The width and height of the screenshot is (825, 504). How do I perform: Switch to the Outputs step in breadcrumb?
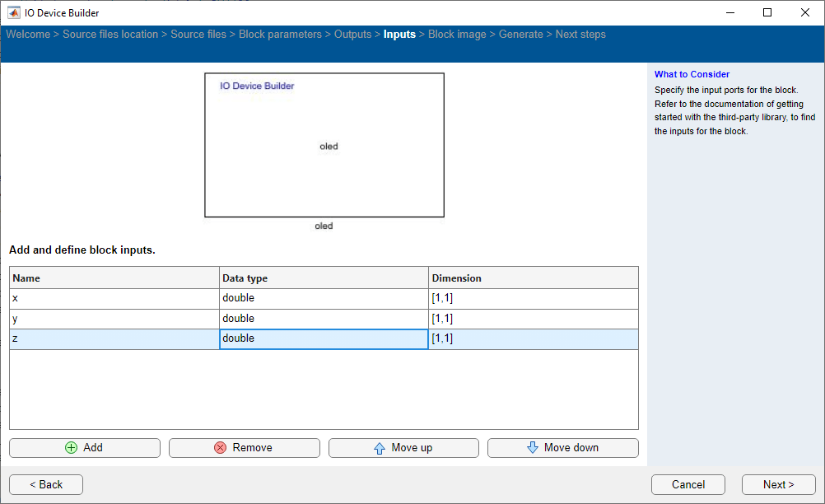[352, 34]
